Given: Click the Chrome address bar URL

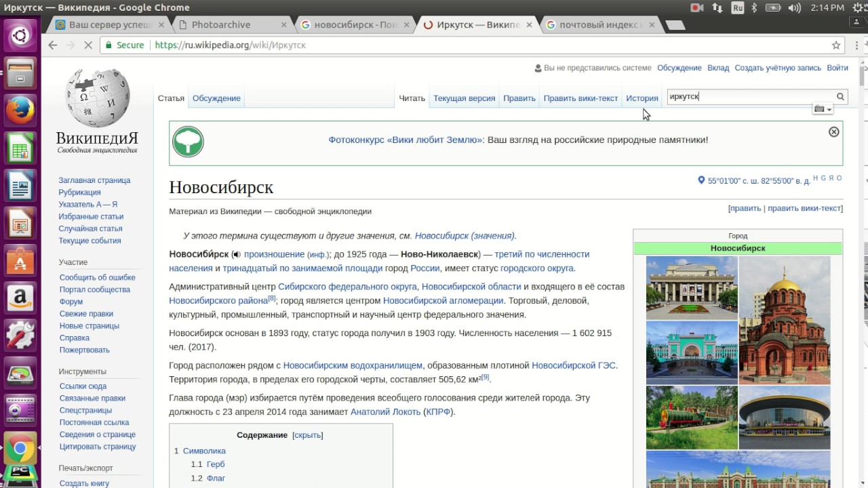Looking at the screenshot, I should click(231, 45).
